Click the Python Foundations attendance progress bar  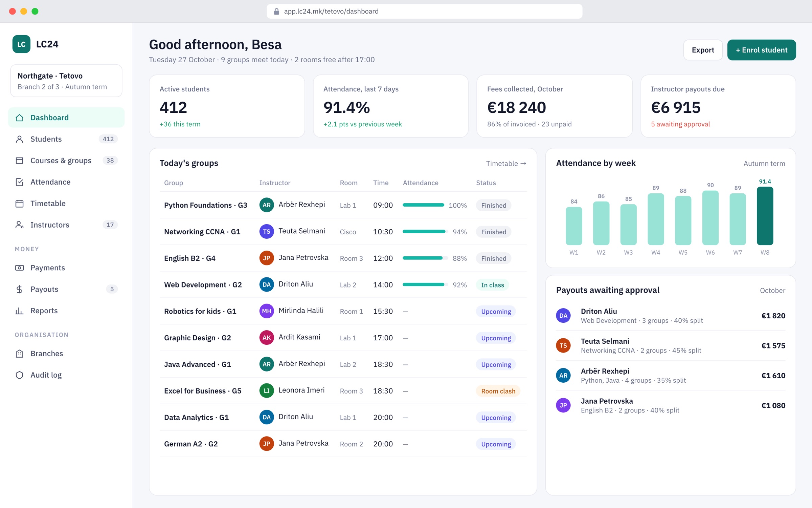coord(423,205)
